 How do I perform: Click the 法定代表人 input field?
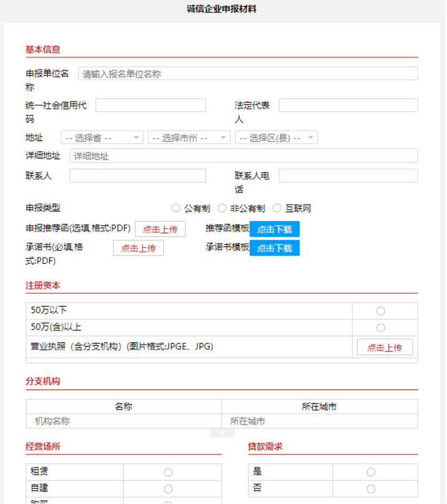348,105
